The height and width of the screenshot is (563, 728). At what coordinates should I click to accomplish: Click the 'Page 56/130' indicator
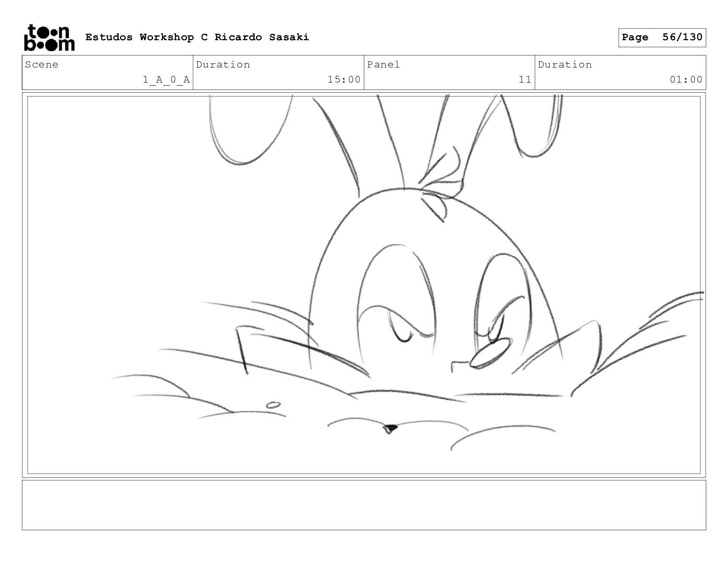pyautogui.click(x=662, y=38)
